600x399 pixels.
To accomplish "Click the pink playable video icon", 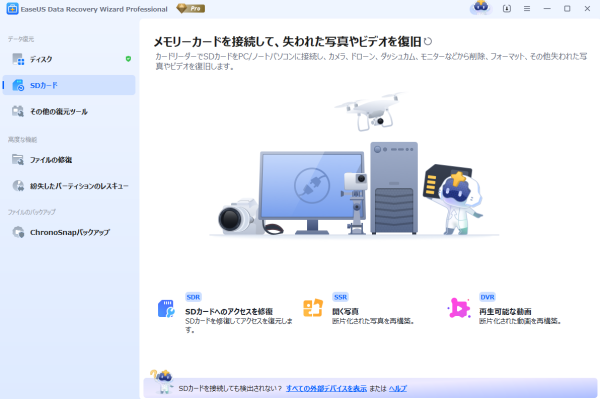I will (458, 308).
